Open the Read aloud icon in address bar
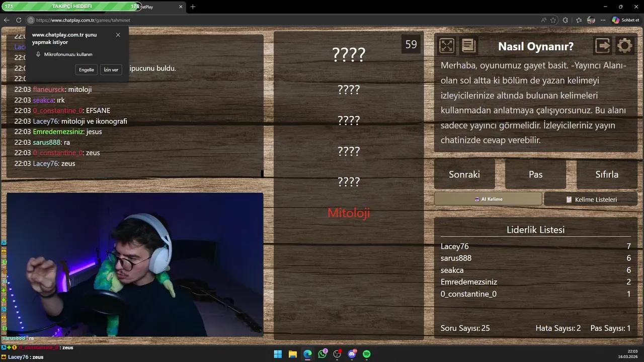Viewport: 644px width, 362px height. pos(543,20)
